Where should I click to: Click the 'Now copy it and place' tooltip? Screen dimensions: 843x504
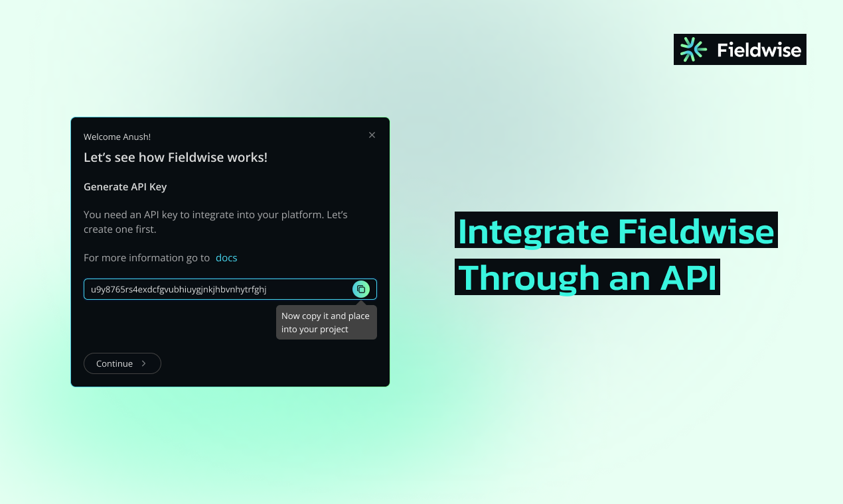325,316
